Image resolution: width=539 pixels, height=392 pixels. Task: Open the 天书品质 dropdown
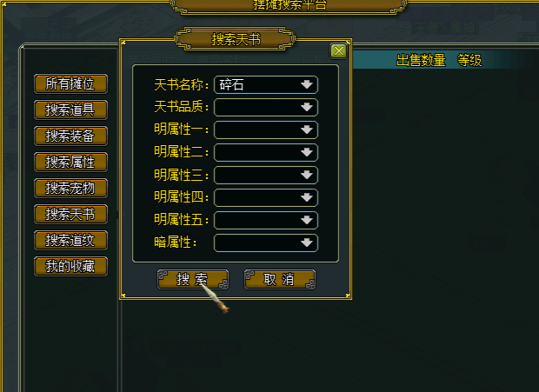[266, 107]
